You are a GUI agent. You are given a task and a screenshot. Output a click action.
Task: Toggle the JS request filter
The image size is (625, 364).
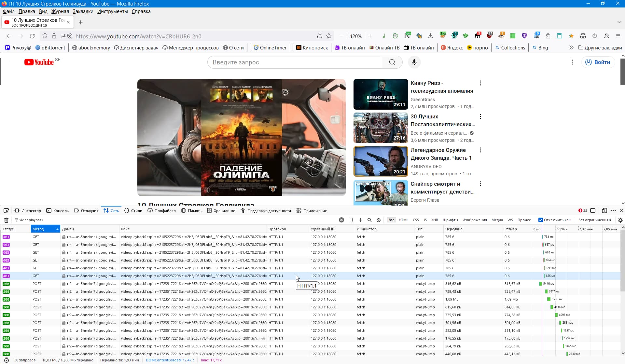click(425, 220)
